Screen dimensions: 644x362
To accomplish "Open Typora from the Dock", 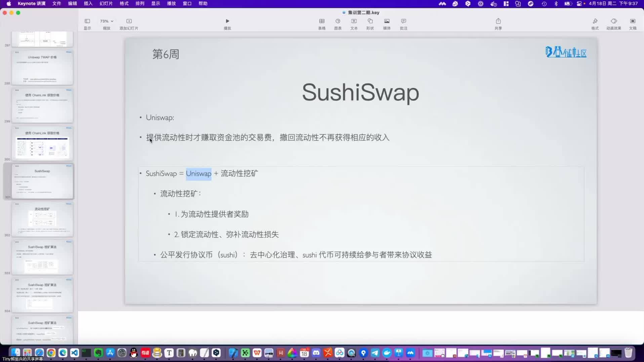I will 169,353.
